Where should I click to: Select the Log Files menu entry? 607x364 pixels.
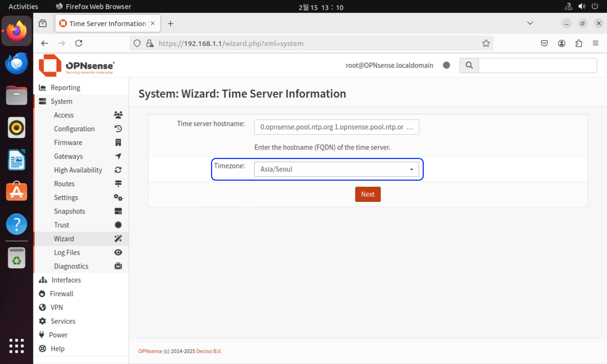pyautogui.click(x=67, y=253)
